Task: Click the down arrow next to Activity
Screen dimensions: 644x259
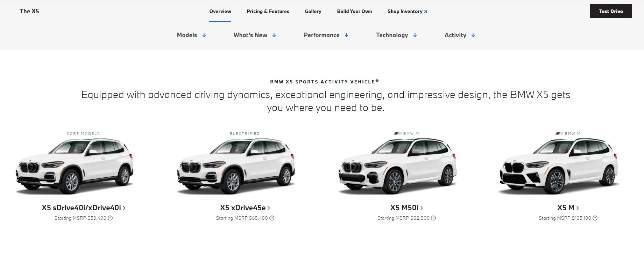Action: click(473, 35)
